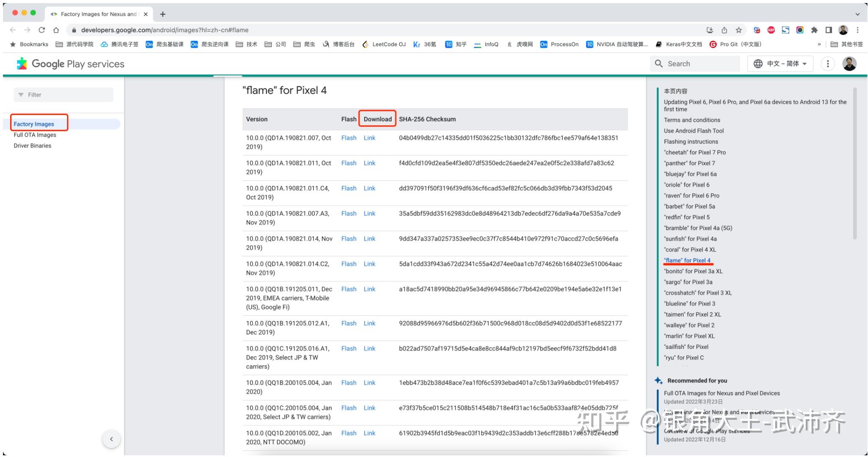Close the Factory Images browser tab
The height and width of the screenshot is (457, 868).
click(x=146, y=14)
